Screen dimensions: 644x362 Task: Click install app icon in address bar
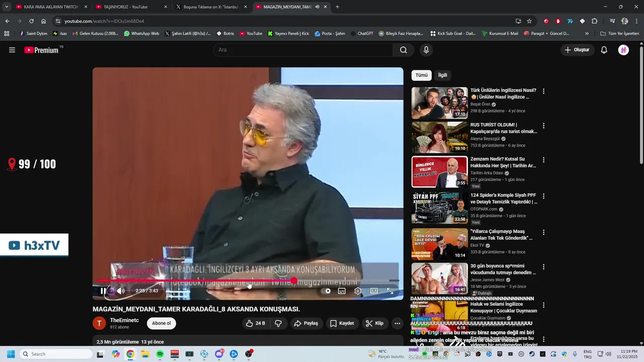click(x=518, y=21)
